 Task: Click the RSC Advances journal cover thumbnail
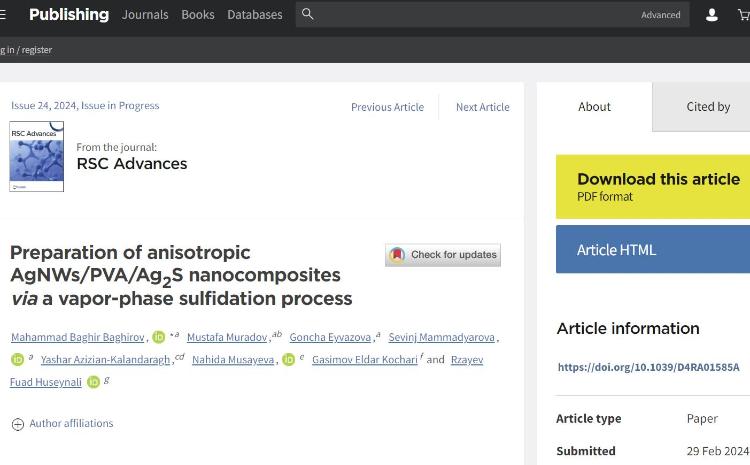(x=36, y=157)
